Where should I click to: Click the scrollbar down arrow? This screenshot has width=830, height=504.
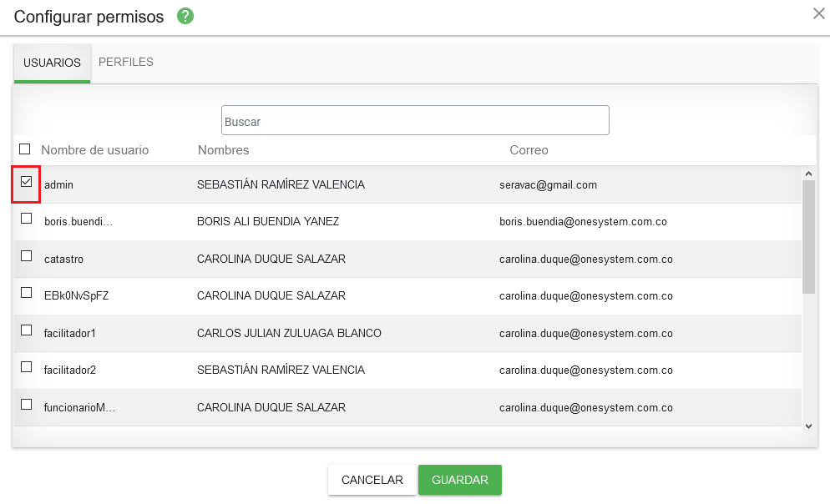click(x=808, y=426)
